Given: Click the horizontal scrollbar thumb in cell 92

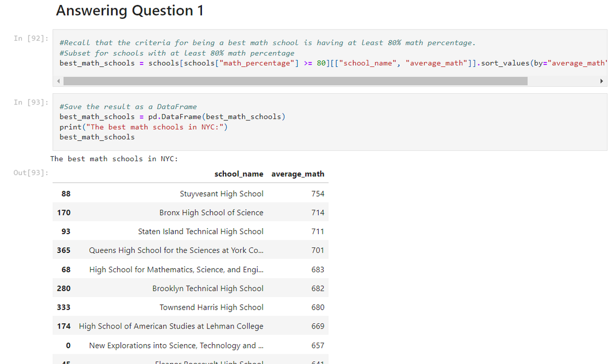Looking at the screenshot, I should pos(295,81).
